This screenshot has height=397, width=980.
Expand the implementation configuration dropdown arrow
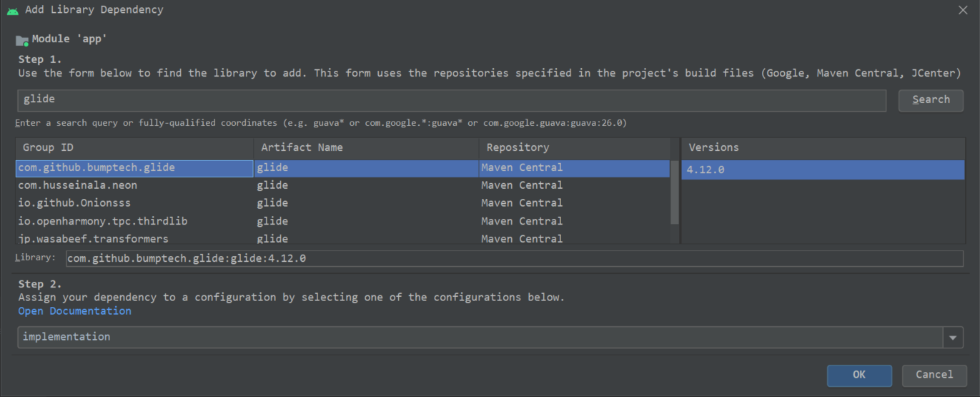coord(953,338)
